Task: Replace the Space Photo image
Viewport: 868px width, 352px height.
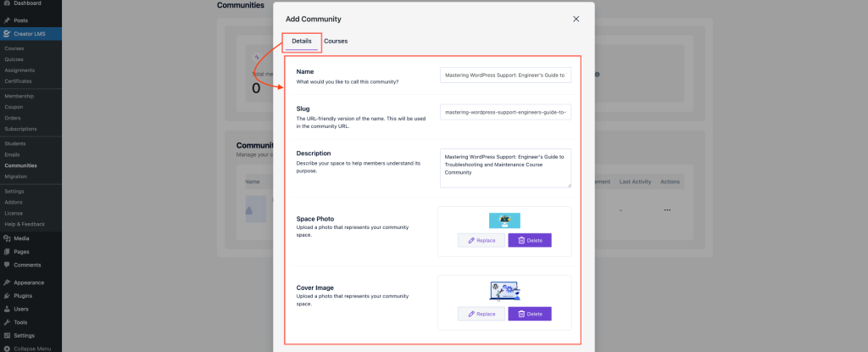Action: click(481, 241)
